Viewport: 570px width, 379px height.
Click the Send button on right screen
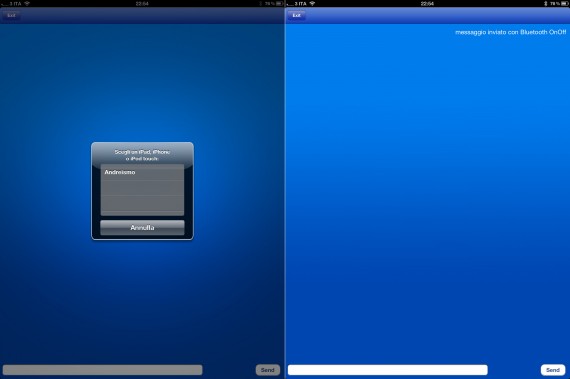click(x=553, y=370)
